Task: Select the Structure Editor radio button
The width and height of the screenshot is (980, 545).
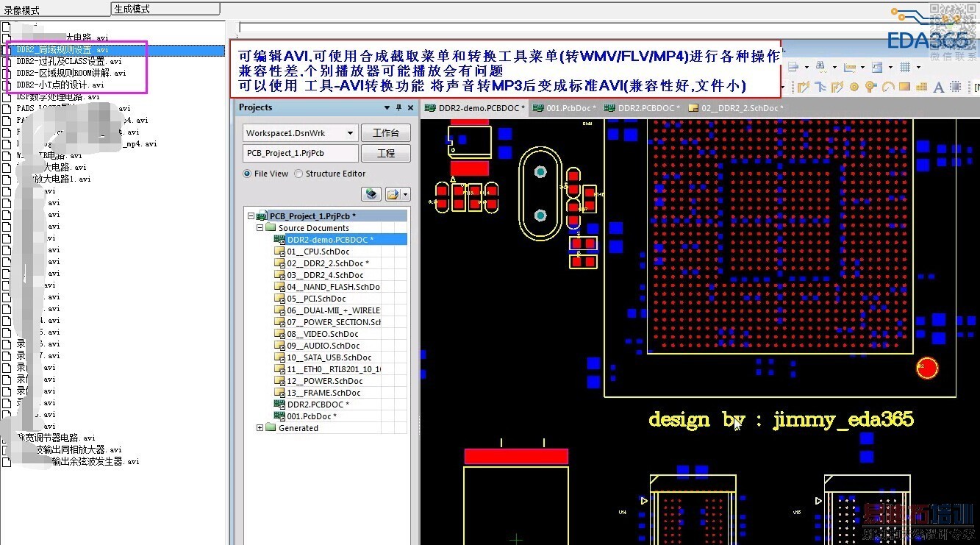Action: click(298, 174)
